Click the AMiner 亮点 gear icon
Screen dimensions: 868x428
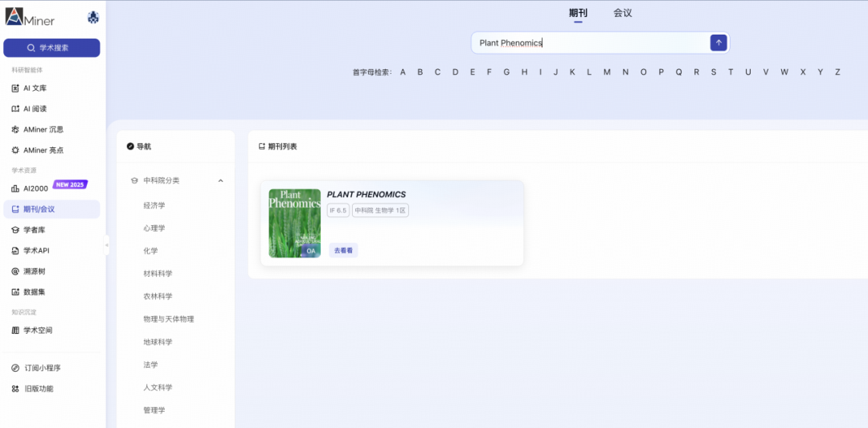pyautogui.click(x=15, y=150)
